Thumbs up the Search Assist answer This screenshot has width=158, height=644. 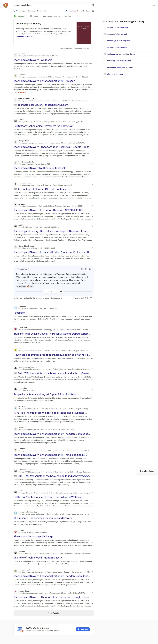88,298
